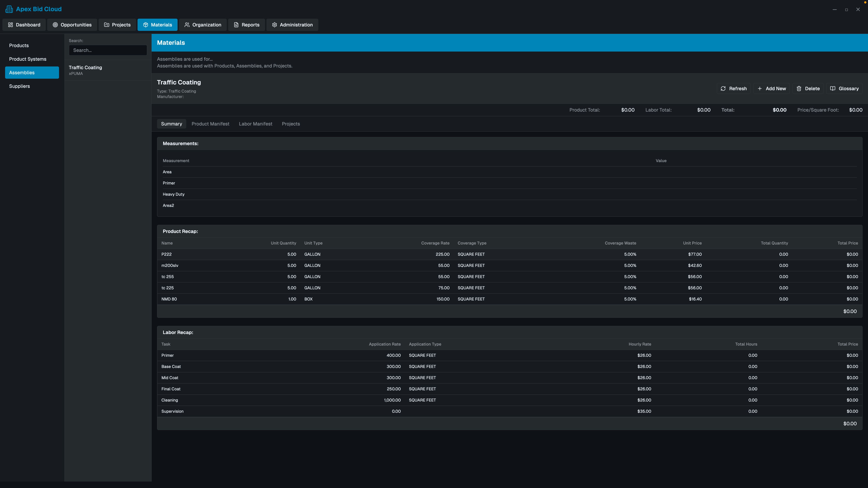
Task: Click the Organization people icon
Action: click(x=187, y=25)
